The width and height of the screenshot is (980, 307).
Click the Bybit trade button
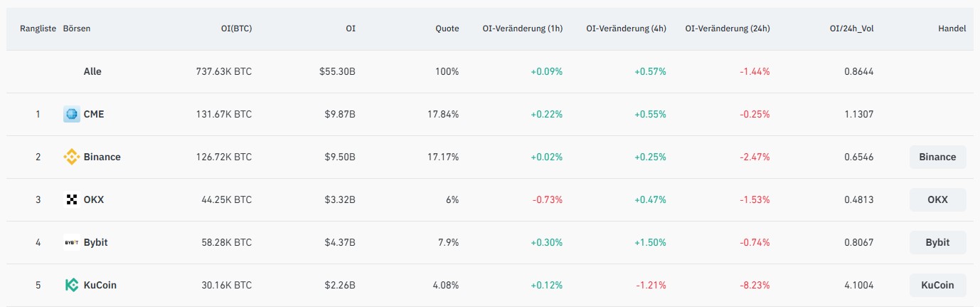pyautogui.click(x=937, y=242)
